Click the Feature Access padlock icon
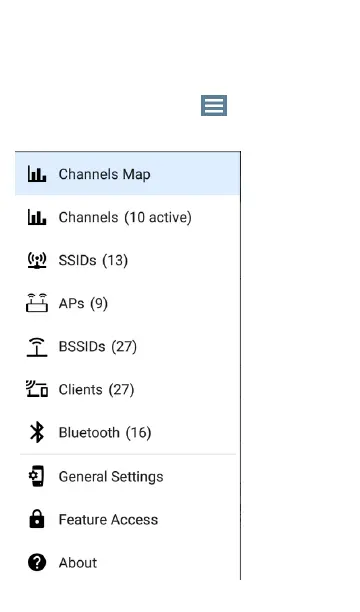The image size is (360, 612). 37,519
